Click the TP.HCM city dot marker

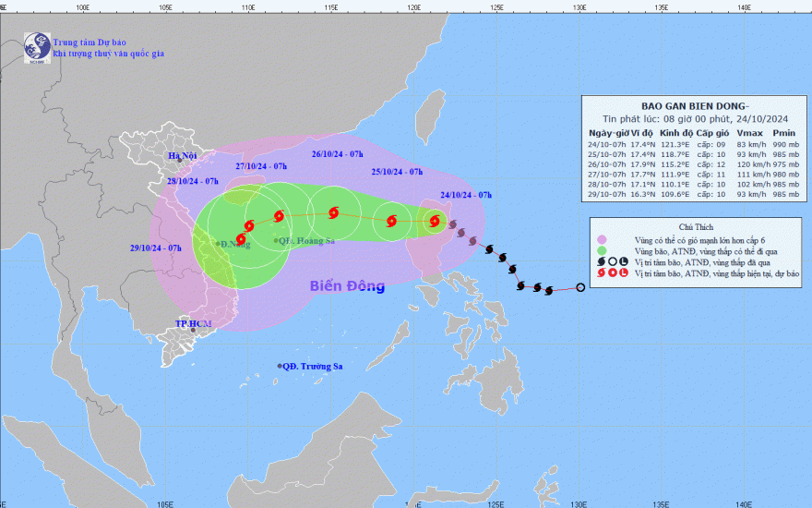193,331
